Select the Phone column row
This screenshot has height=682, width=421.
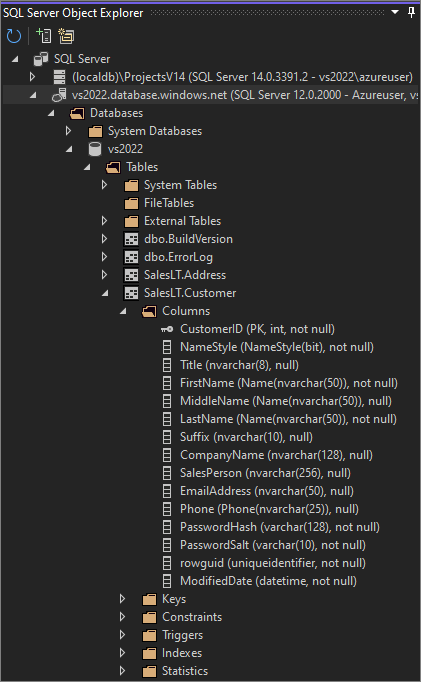pyautogui.click(x=270, y=509)
